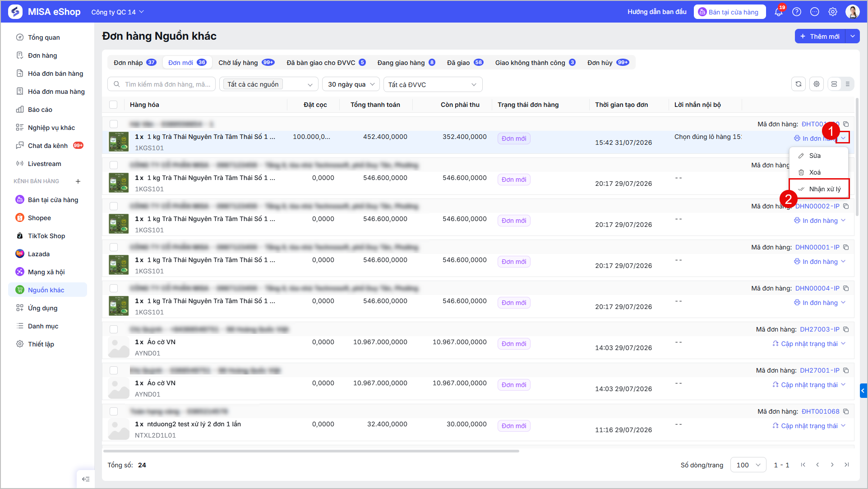
Task: Collapse the left sidebar menu
Action: pyautogui.click(x=86, y=479)
